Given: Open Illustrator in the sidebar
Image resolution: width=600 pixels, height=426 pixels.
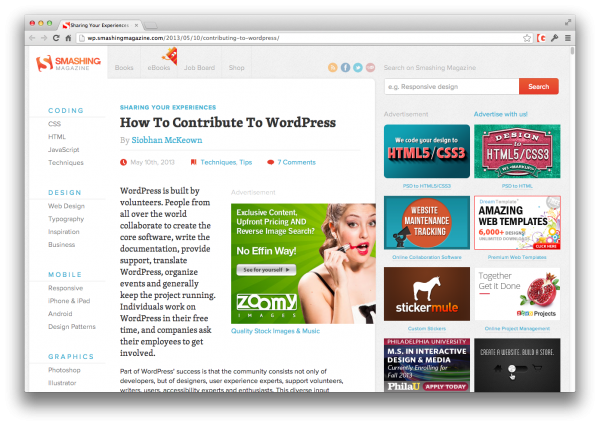Looking at the screenshot, I should tap(62, 383).
